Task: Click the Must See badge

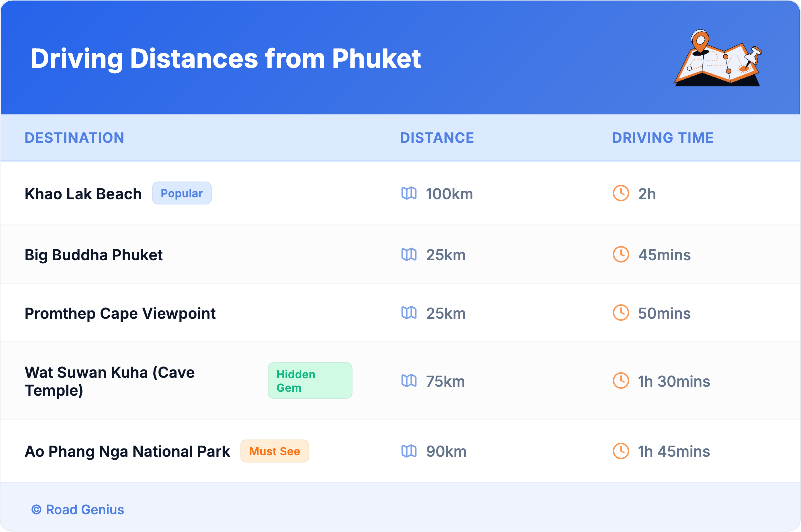Action: [275, 451]
